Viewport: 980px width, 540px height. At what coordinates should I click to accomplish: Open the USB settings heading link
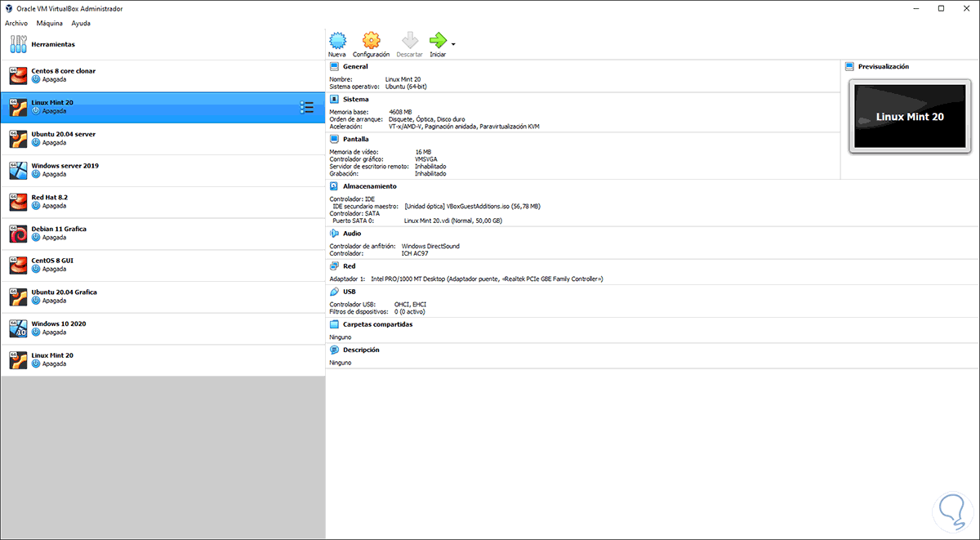[x=350, y=291]
